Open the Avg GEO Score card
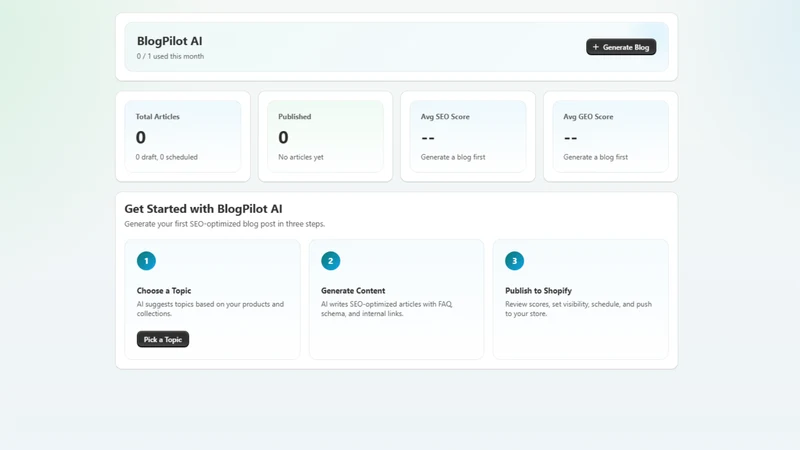800x450 pixels. (x=610, y=136)
